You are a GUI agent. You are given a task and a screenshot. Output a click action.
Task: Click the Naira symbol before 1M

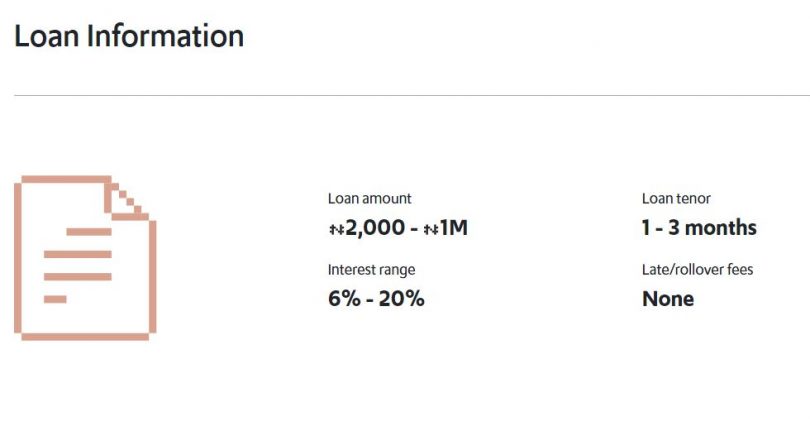[431, 228]
